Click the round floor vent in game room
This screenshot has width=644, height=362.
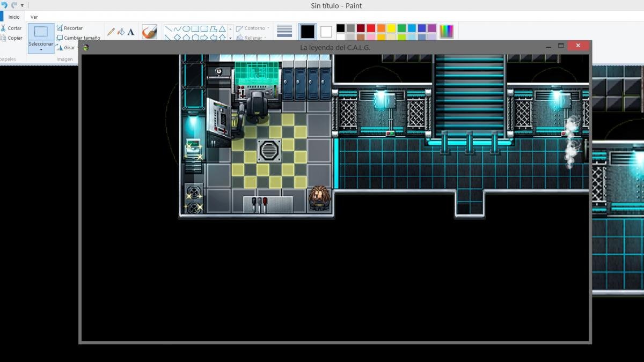click(269, 151)
